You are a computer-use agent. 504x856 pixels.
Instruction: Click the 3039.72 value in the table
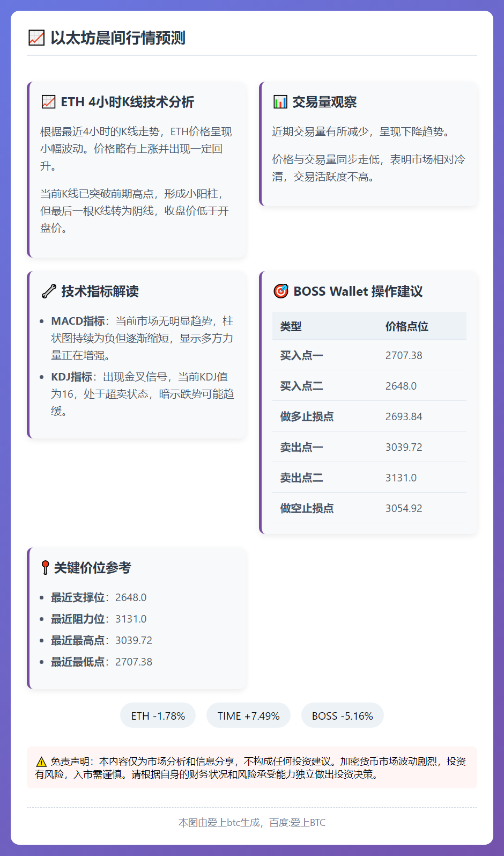pyautogui.click(x=404, y=447)
